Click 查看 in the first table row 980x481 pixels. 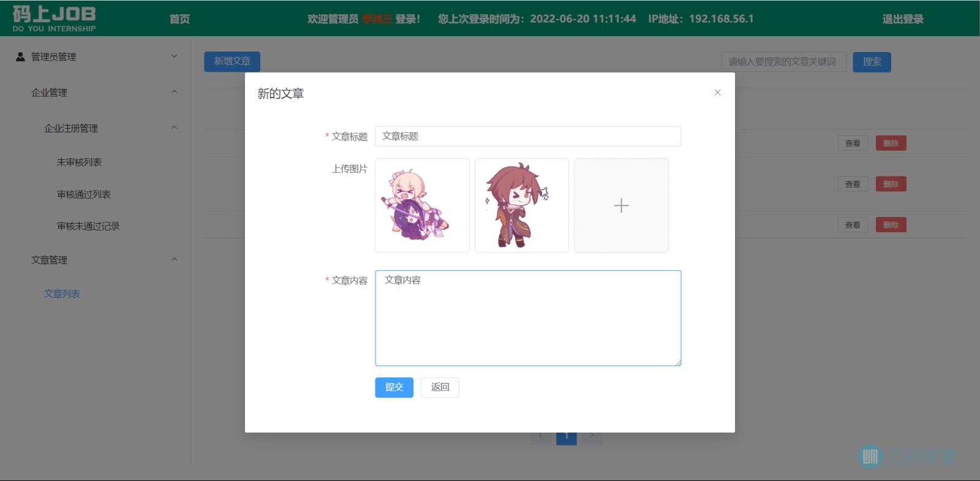(x=853, y=143)
